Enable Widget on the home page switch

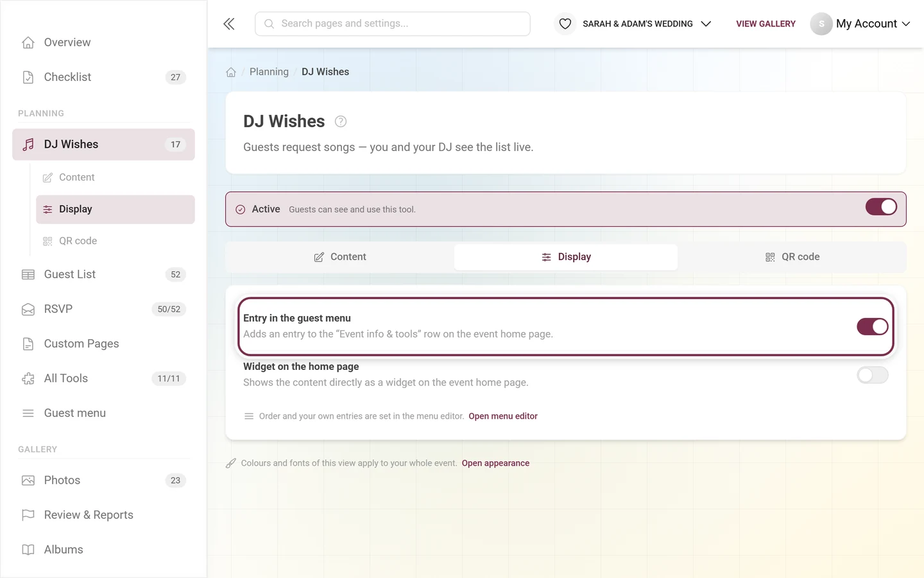point(873,375)
